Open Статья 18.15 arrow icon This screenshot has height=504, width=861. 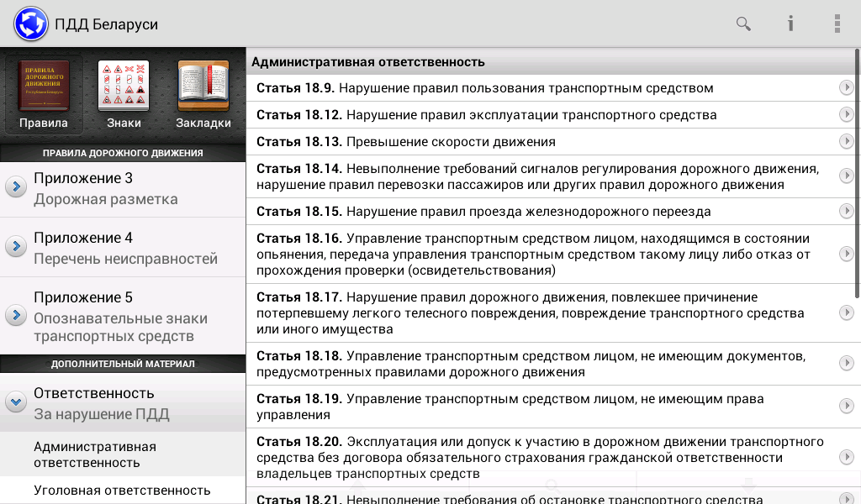(846, 211)
